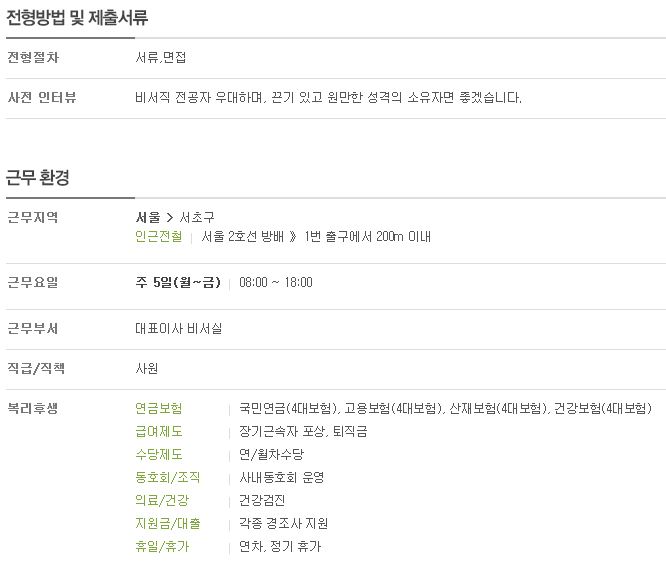The width and height of the screenshot is (666, 568).
Task: Click the 전형방법 및 제출서류 section heading
Action: click(77, 17)
